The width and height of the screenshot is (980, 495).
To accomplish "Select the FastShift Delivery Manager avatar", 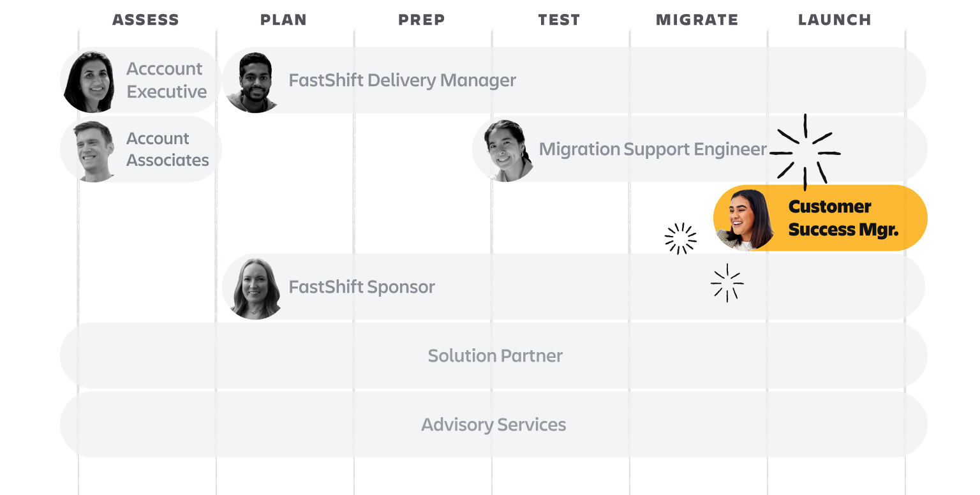I will click(x=251, y=82).
